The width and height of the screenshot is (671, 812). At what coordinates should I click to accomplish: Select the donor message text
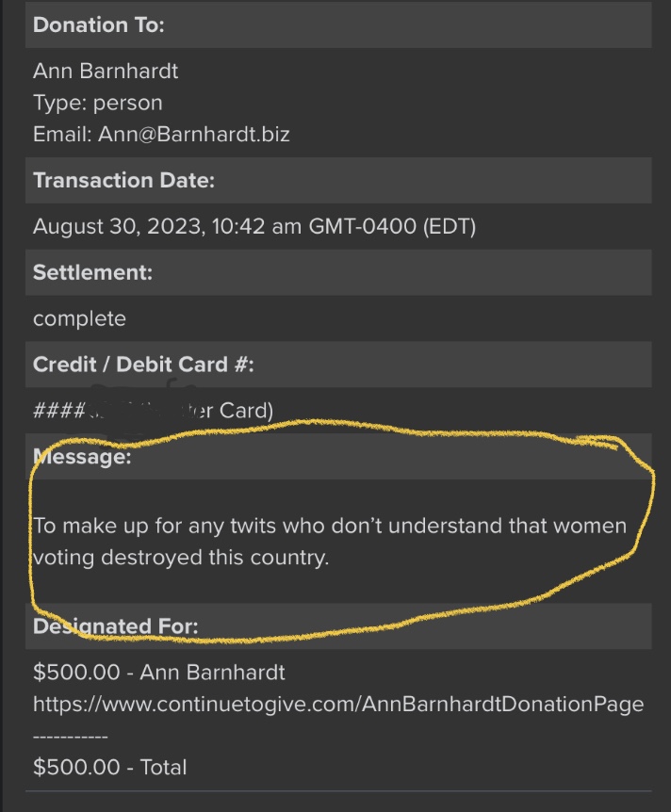(330, 542)
